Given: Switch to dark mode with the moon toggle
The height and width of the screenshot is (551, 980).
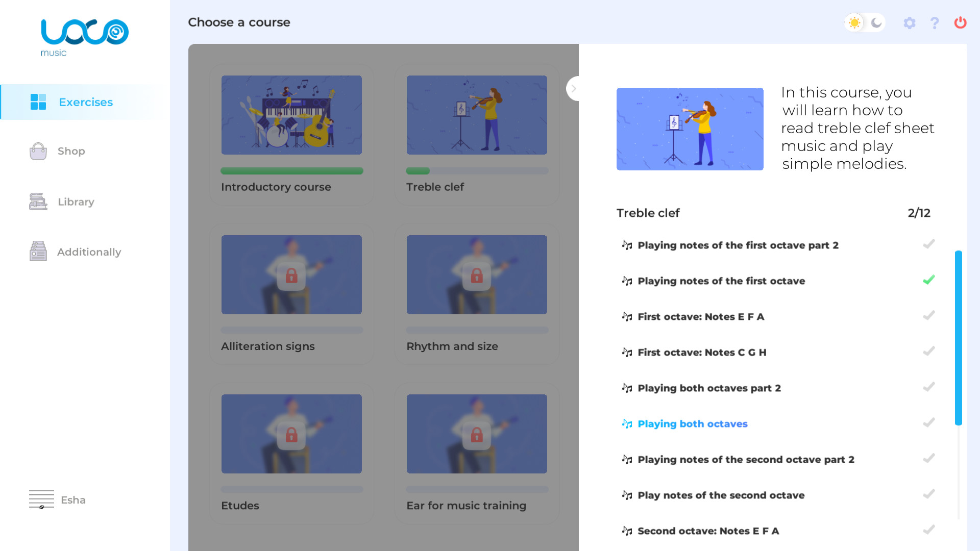Looking at the screenshot, I should (x=876, y=22).
